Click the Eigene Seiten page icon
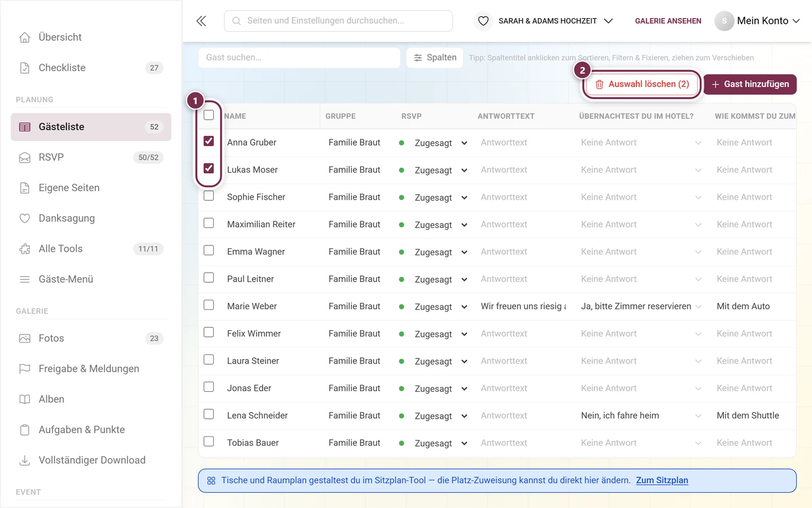Viewport: 812px width, 508px height. pyautogui.click(x=25, y=188)
